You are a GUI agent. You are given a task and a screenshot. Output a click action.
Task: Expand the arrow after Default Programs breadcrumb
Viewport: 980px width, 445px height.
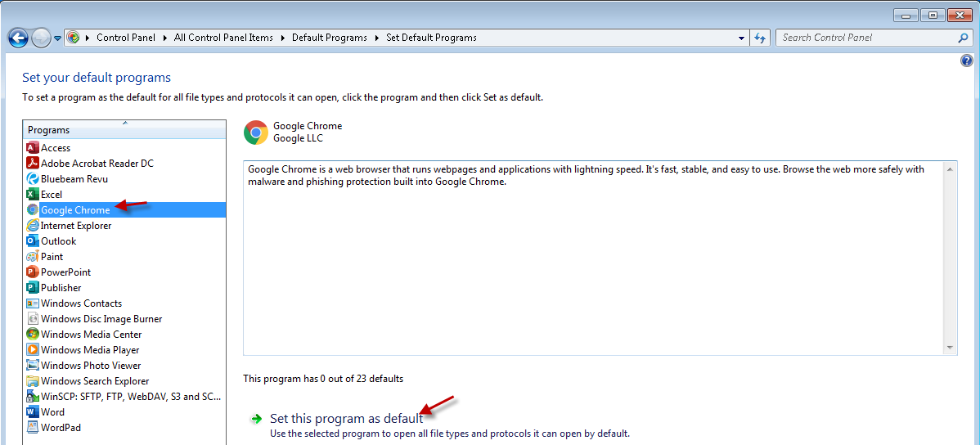(x=377, y=38)
